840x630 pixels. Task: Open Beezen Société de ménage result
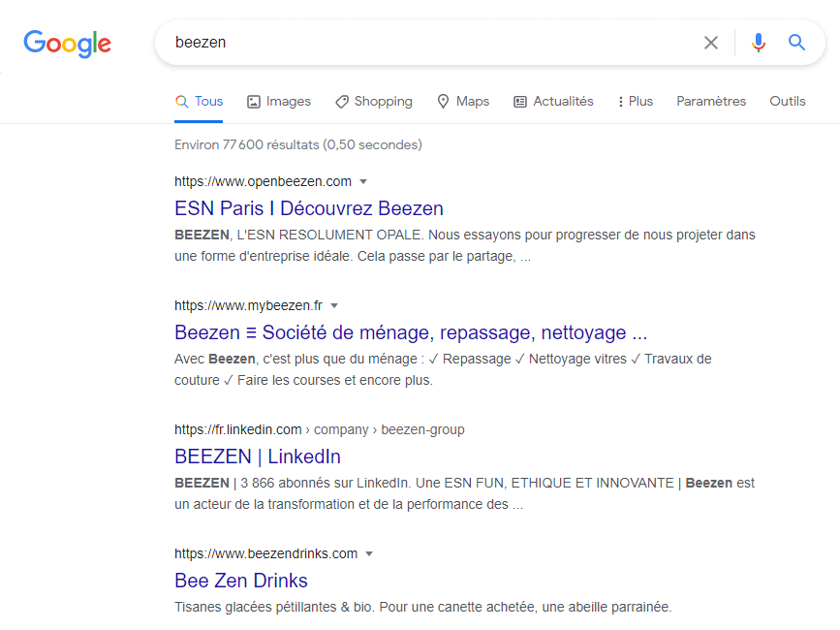(411, 332)
